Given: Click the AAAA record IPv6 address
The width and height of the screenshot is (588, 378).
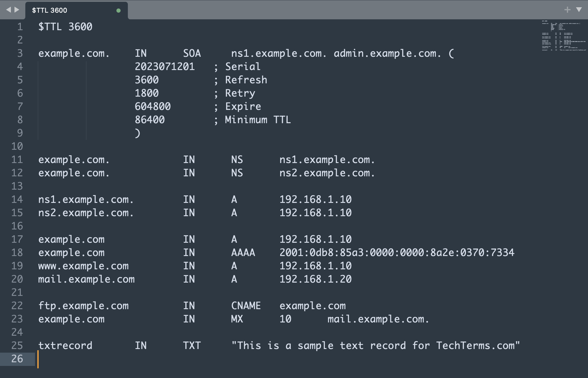Looking at the screenshot, I should tap(397, 252).
